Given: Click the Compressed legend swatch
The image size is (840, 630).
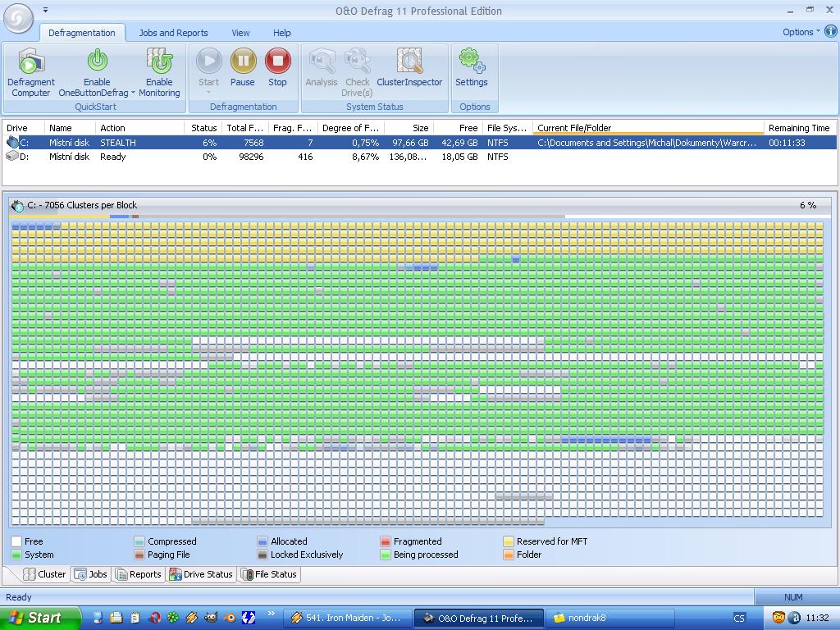Looking at the screenshot, I should tap(139, 541).
